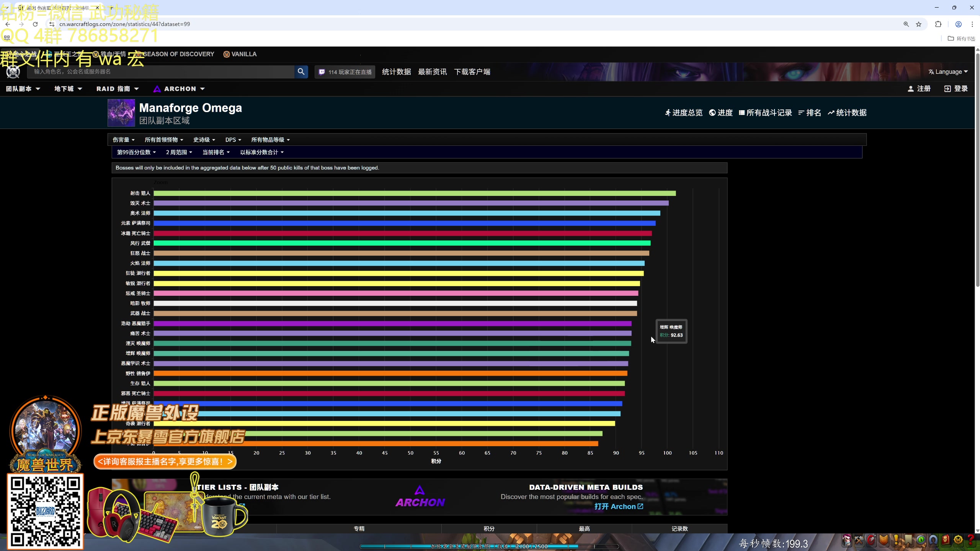Open the 所有书签 bookmarks folder
The width and height of the screenshot is (980, 551).
click(x=961, y=38)
